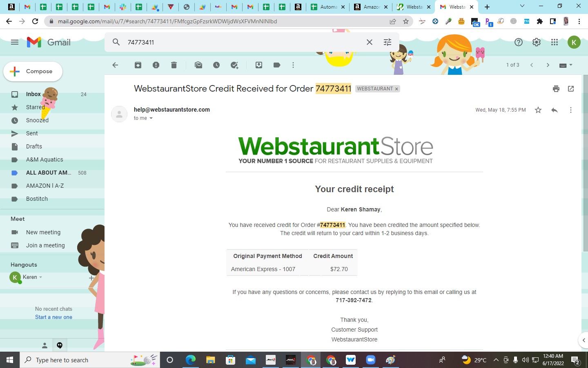Archive this email using toolbar icon
Image resolution: width=588 pixels, height=368 pixels.
(138, 65)
